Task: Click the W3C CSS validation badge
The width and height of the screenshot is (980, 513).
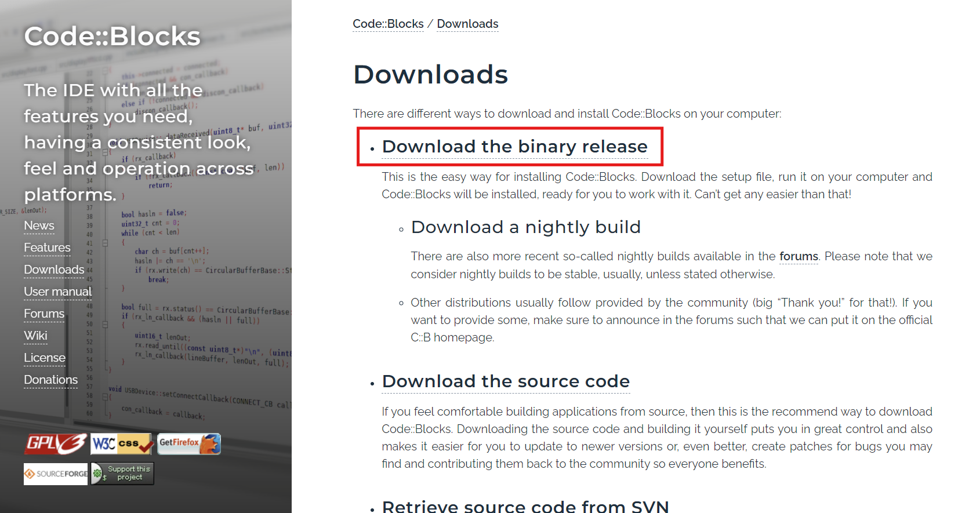Action: [122, 444]
